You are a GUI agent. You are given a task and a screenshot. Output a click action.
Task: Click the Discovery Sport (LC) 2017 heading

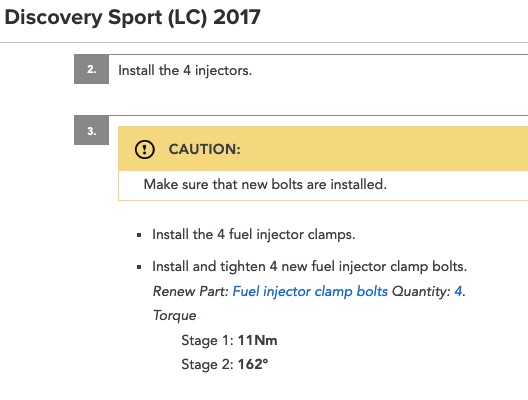click(x=133, y=17)
